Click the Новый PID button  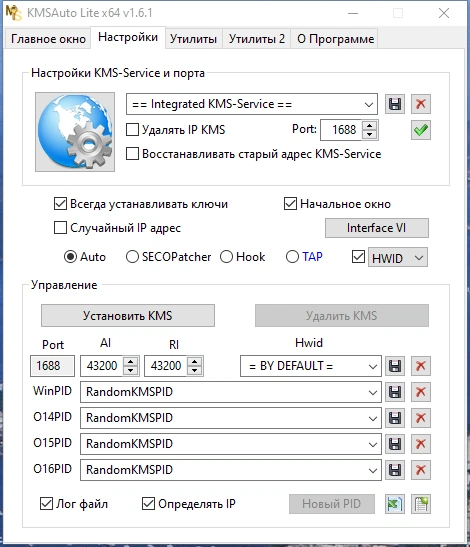tap(331, 504)
